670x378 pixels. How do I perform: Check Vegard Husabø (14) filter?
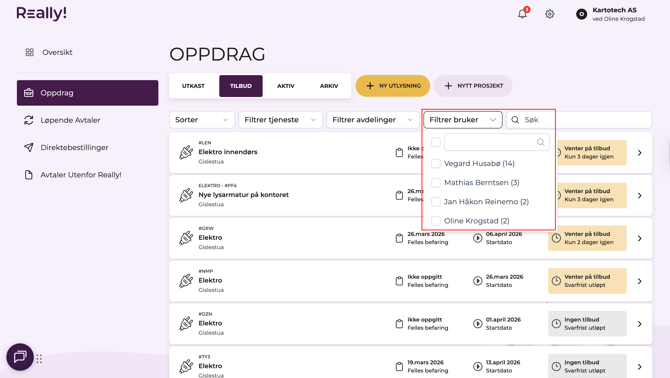click(435, 163)
